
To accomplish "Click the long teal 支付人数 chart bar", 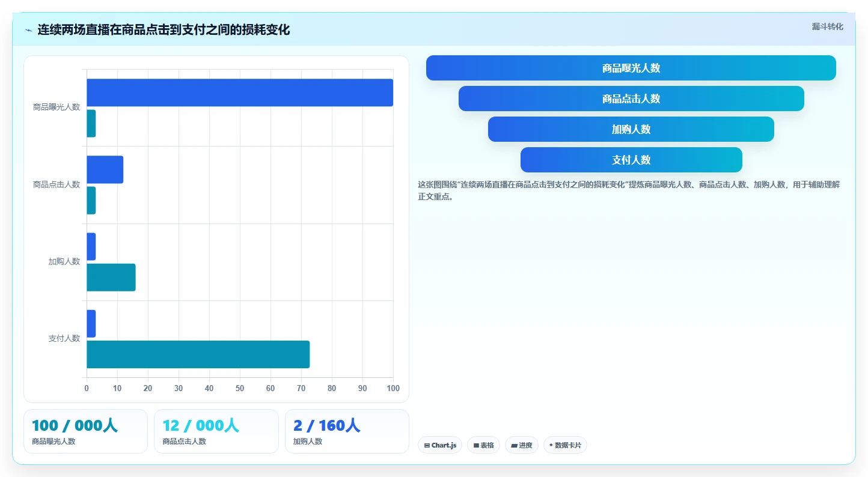I will pyautogui.click(x=198, y=354).
